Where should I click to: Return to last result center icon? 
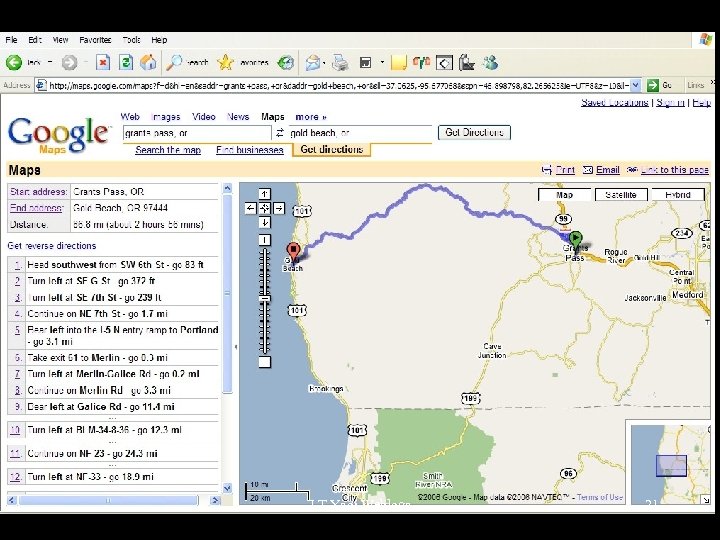pos(264,208)
